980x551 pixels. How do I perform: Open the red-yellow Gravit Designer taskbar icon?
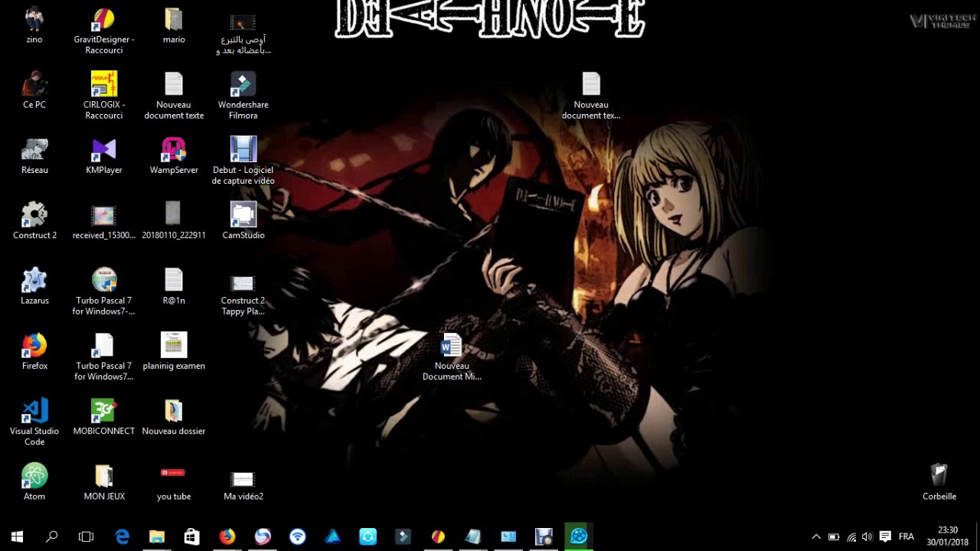pos(438,536)
